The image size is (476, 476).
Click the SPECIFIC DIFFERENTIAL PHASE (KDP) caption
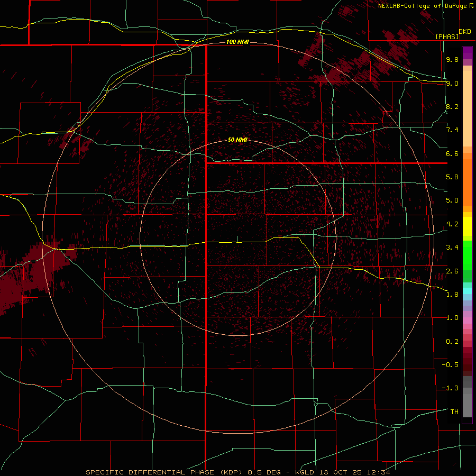point(165,472)
